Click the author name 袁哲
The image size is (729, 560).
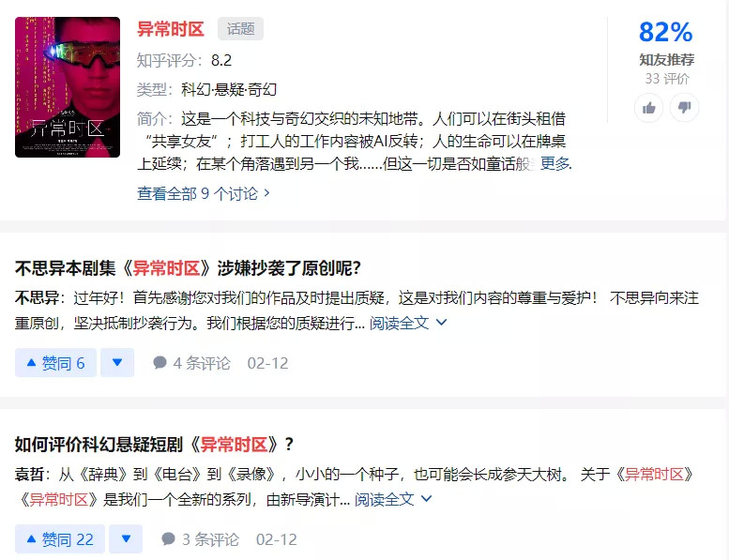click(x=29, y=474)
